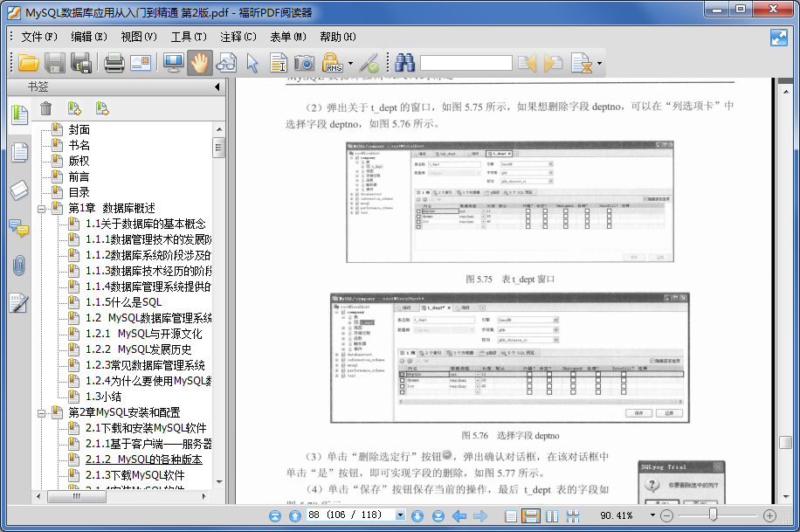This screenshot has height=532, width=800.
Task: Collapse the 第1章 数据库概述 tree node
Action: [x=42, y=208]
